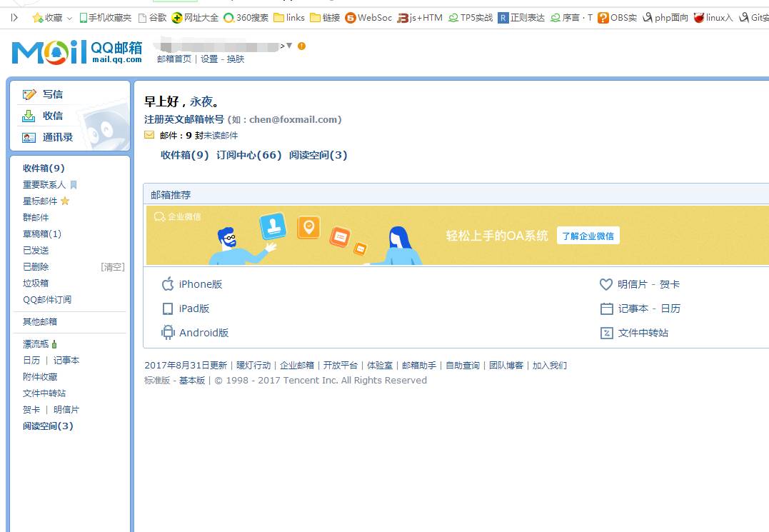This screenshot has width=769, height=532.
Task: Open the linux入 bookmark
Action: (x=713, y=18)
